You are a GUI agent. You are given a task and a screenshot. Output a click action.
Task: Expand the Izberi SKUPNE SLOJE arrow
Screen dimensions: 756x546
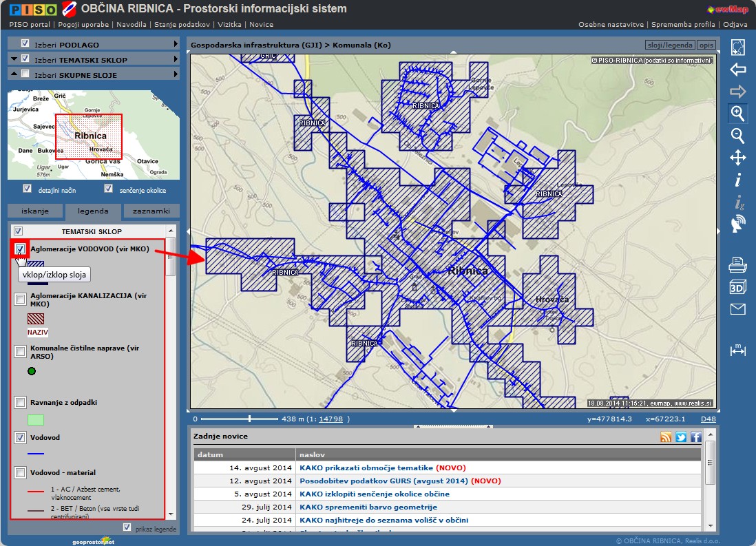point(176,74)
